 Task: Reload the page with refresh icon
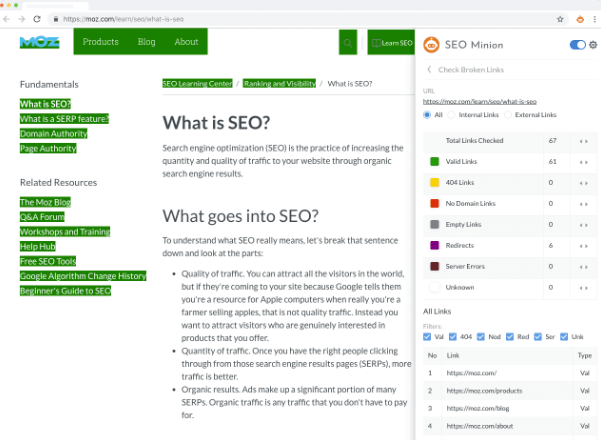click(x=37, y=19)
